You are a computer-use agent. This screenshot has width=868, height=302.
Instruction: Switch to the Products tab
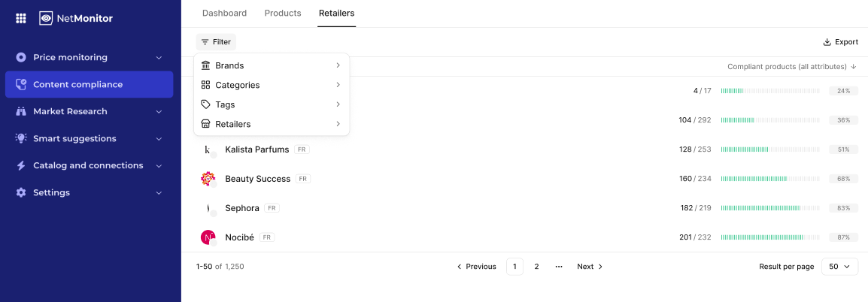coord(283,14)
